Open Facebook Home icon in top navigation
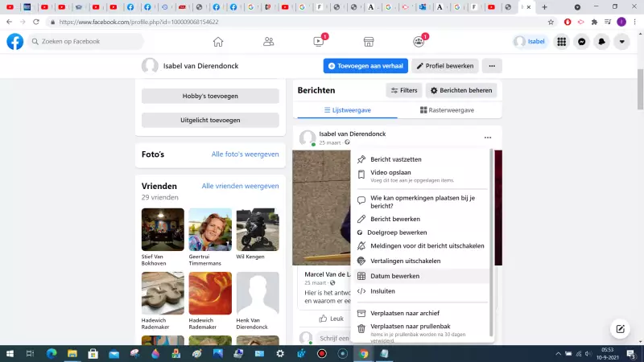 (218, 42)
